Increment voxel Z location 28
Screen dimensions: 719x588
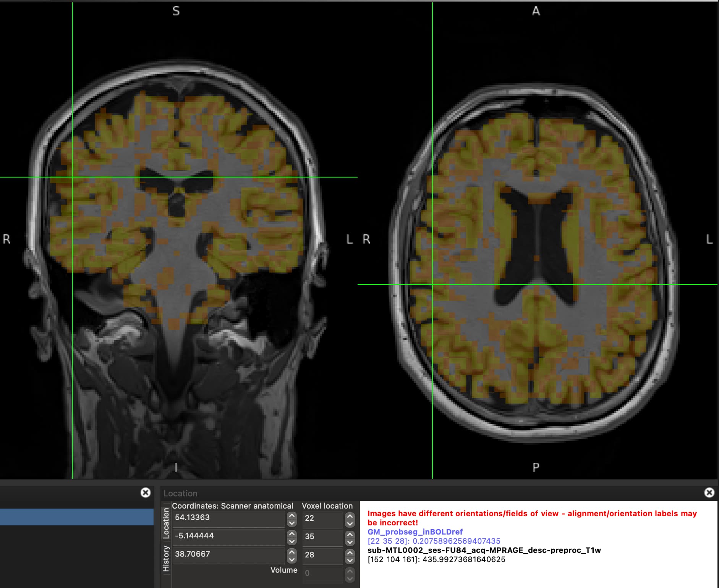(x=350, y=552)
